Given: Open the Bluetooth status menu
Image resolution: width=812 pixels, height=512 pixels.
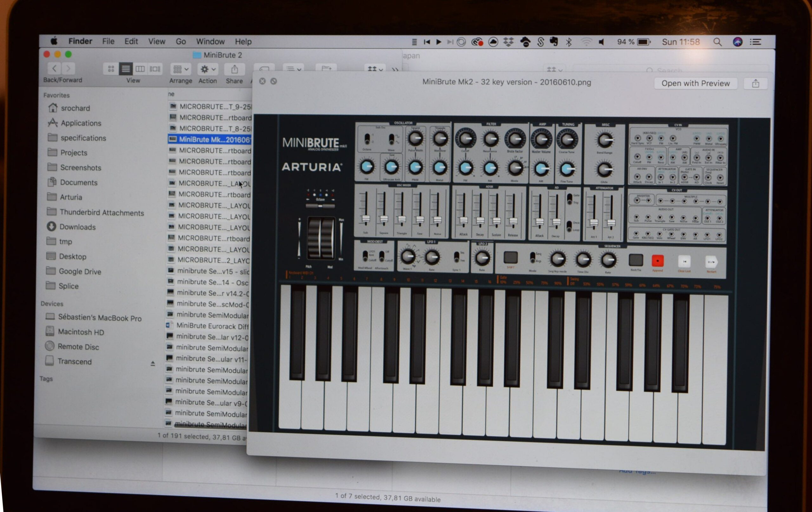Looking at the screenshot, I should [x=569, y=42].
